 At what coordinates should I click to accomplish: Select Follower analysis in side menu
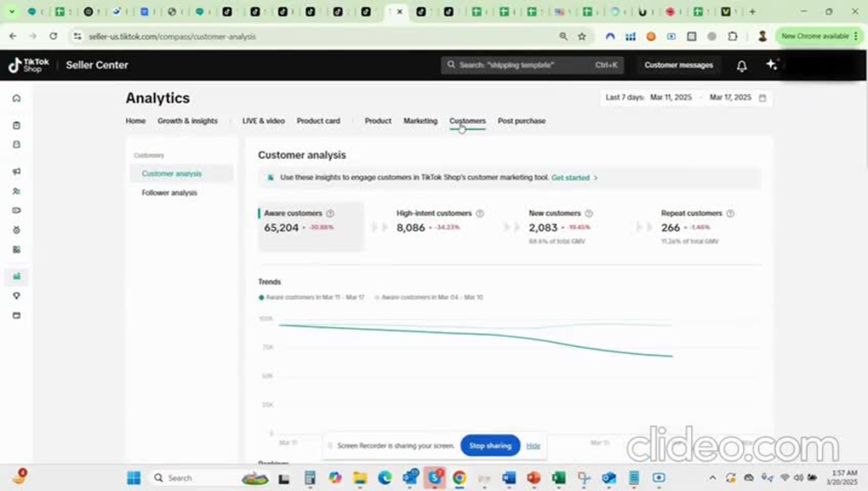[x=169, y=193]
